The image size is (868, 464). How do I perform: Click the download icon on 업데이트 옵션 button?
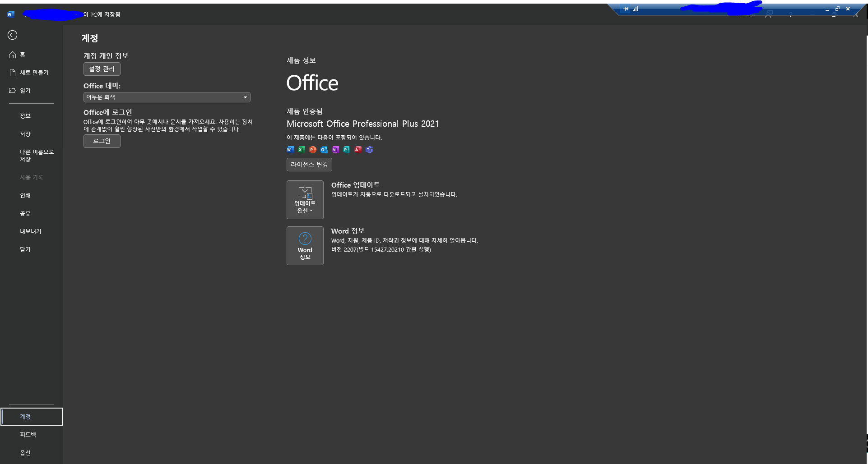(305, 193)
